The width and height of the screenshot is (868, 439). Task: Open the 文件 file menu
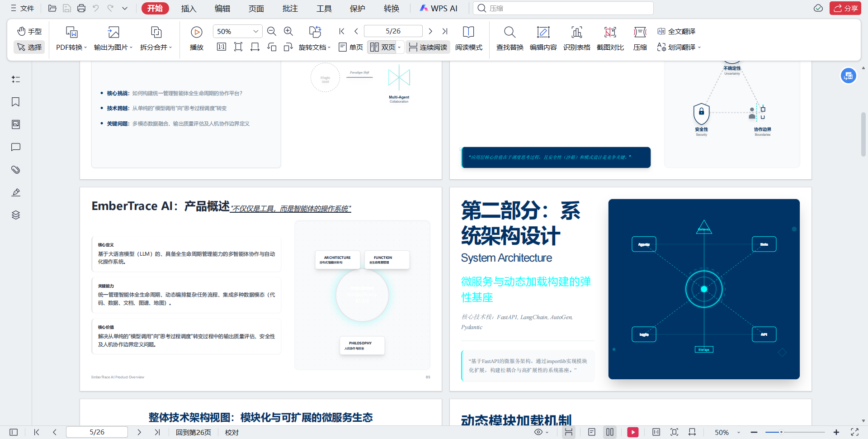(23, 8)
